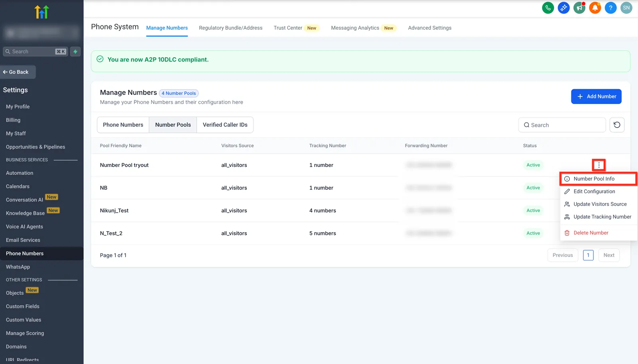
Task: Open Automation in the sidebar
Action: pos(20,173)
